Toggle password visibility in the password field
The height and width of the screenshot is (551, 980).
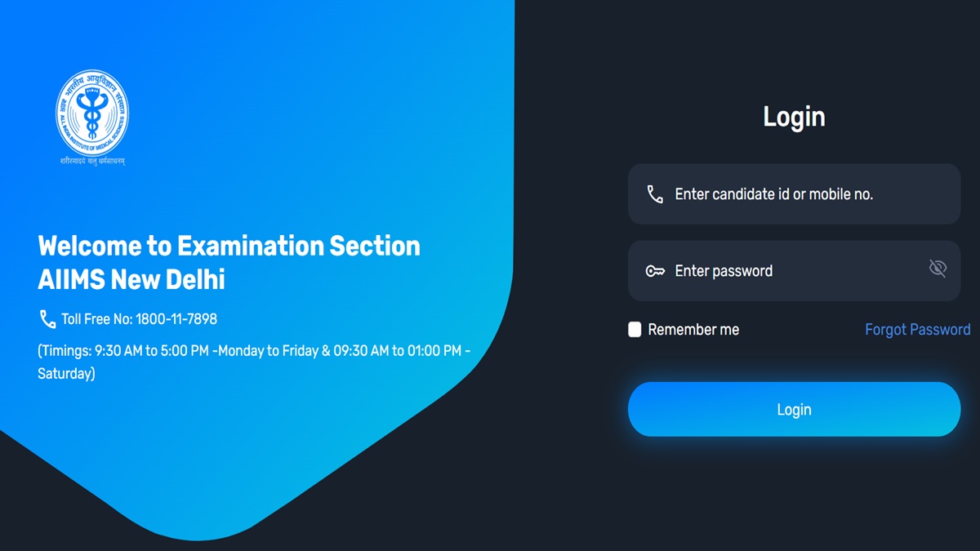pos(937,267)
